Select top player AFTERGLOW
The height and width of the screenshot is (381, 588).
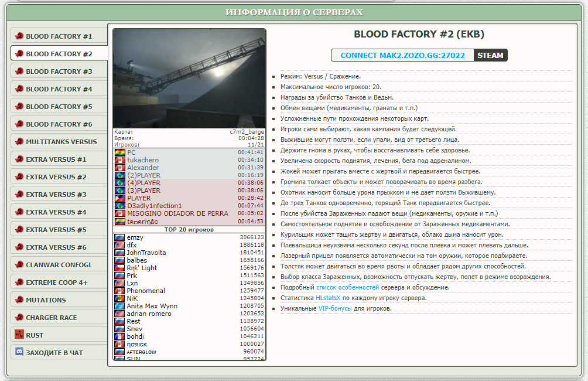[189, 352]
